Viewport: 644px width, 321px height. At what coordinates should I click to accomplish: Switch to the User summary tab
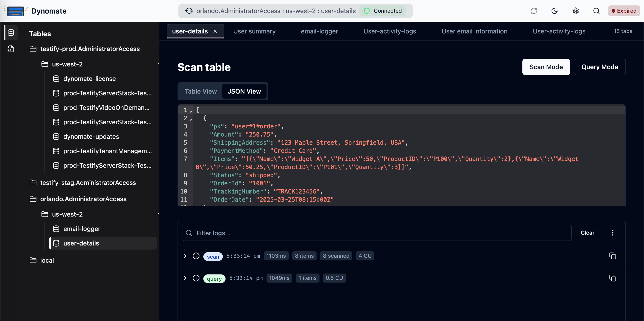tap(254, 31)
